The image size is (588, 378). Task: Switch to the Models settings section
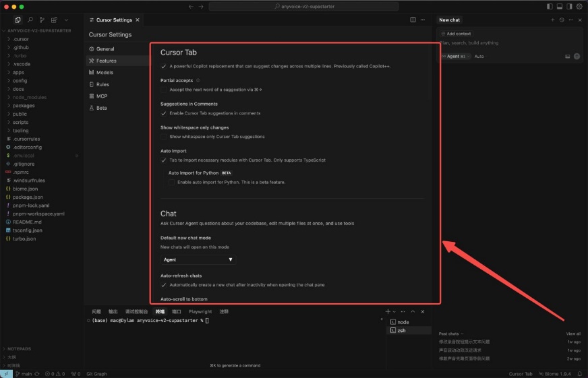click(x=105, y=73)
